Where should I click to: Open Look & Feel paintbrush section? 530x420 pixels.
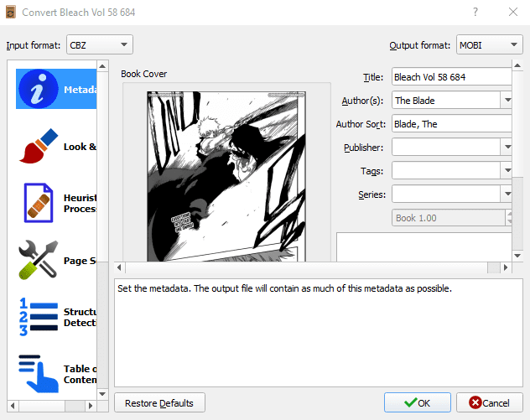pyautogui.click(x=39, y=146)
